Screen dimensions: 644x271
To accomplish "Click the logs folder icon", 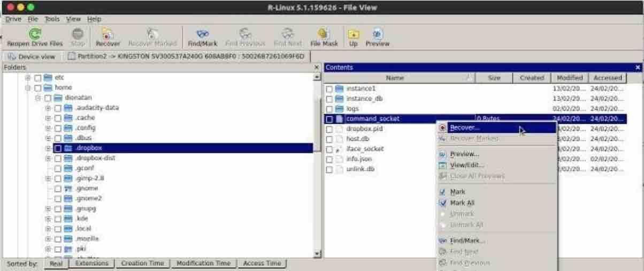I will tap(339, 109).
